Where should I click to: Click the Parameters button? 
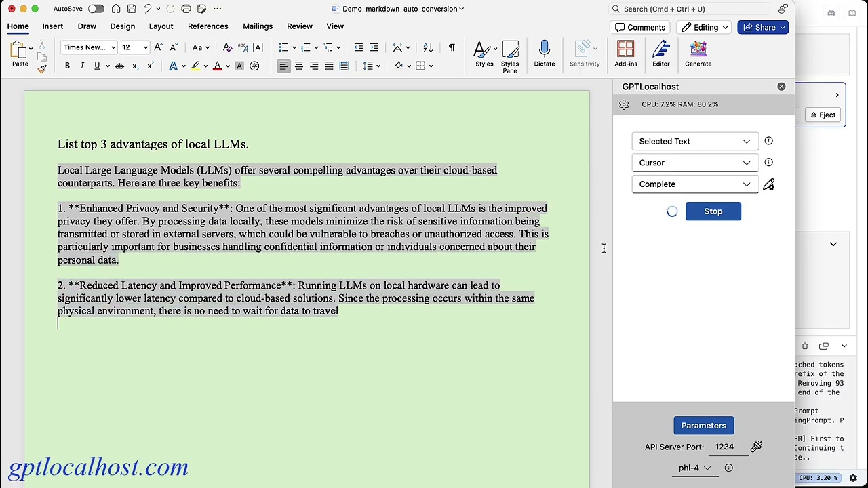click(x=703, y=426)
